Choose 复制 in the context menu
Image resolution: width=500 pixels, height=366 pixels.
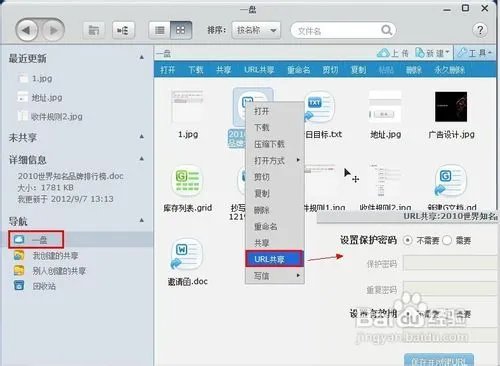(x=275, y=193)
